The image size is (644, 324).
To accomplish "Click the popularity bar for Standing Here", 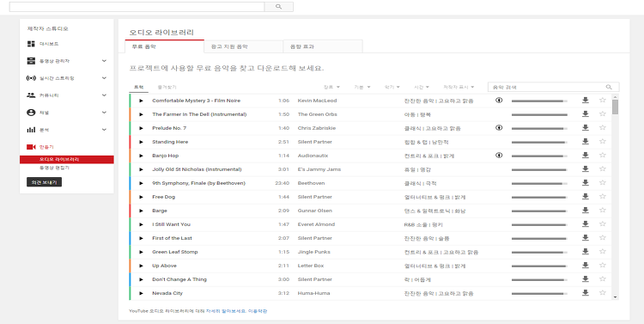I will tap(539, 143).
